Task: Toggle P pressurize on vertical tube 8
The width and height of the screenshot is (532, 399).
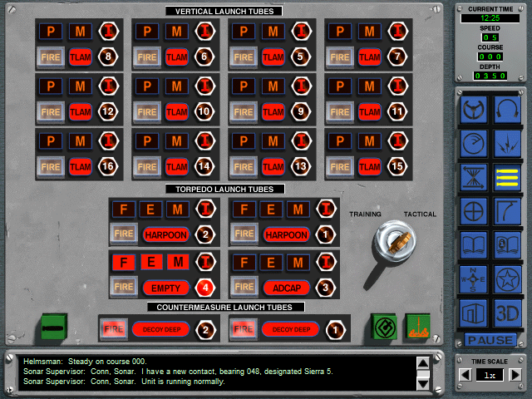Action: (51, 32)
